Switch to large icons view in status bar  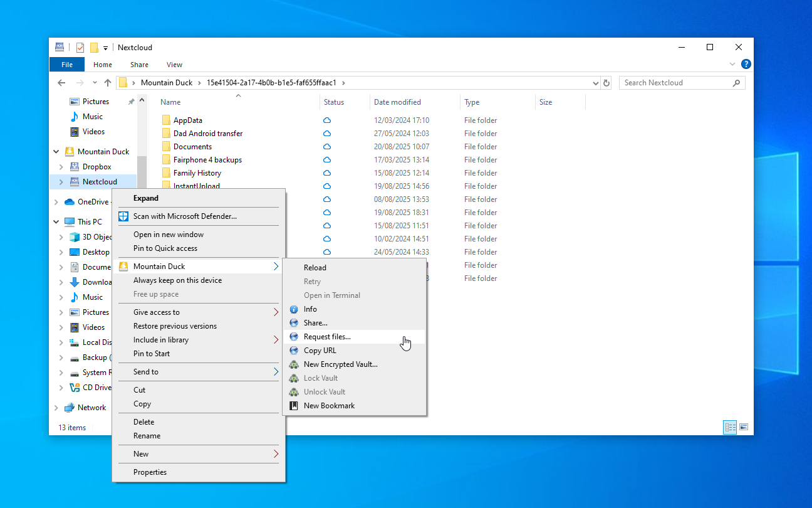pyautogui.click(x=744, y=427)
